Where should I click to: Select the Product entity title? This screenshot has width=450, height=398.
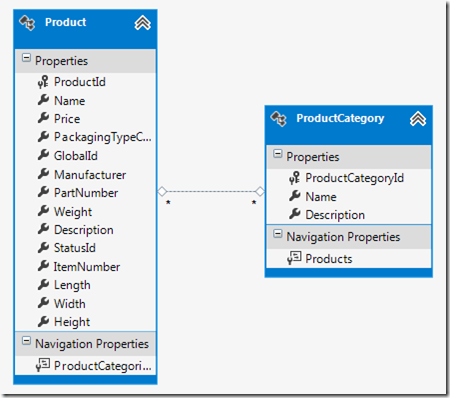(x=66, y=22)
